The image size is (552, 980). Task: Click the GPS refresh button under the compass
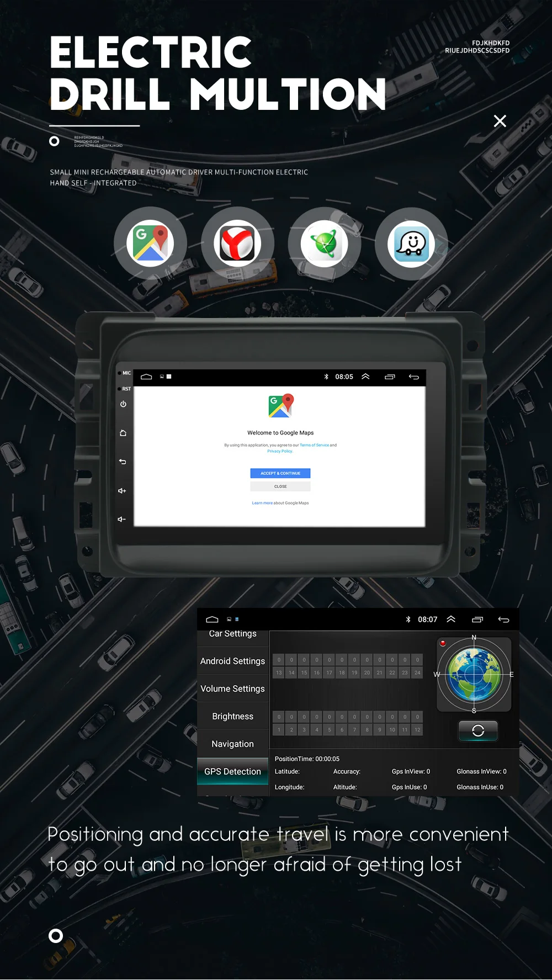point(478,730)
